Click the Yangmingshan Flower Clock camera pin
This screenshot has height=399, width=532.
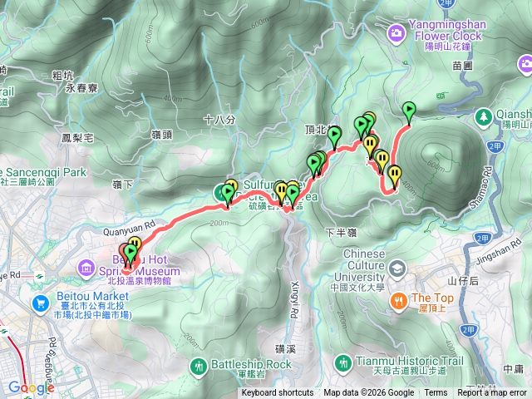pyautogui.click(x=397, y=33)
